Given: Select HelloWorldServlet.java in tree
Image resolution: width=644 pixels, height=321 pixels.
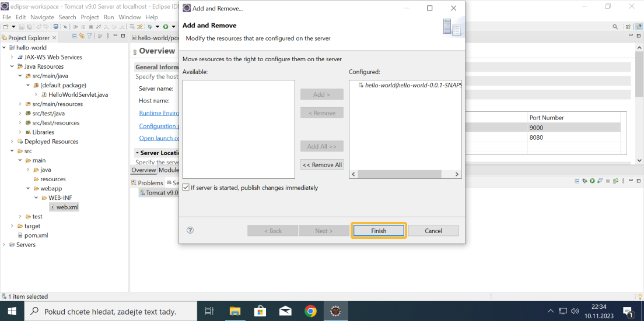Looking at the screenshot, I should coord(75,95).
